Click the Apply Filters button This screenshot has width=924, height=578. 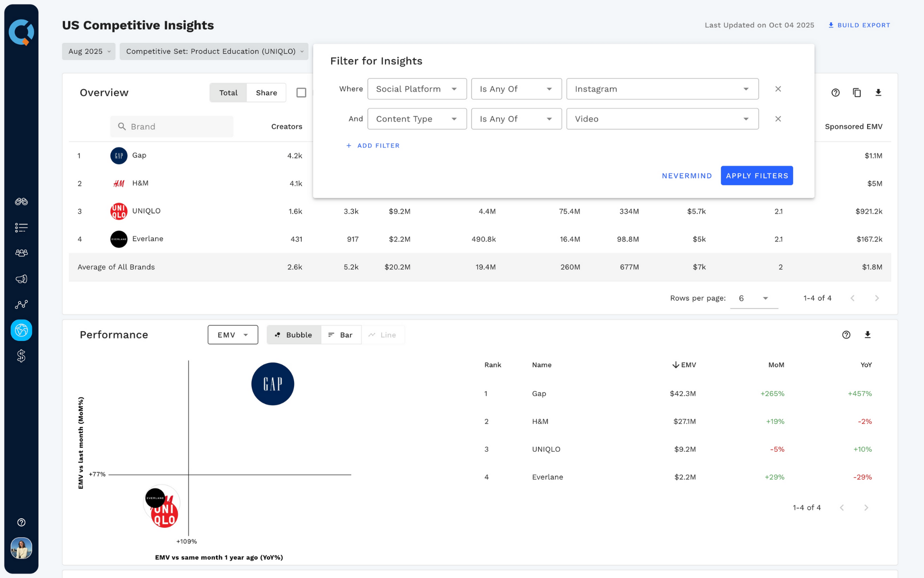pos(757,175)
